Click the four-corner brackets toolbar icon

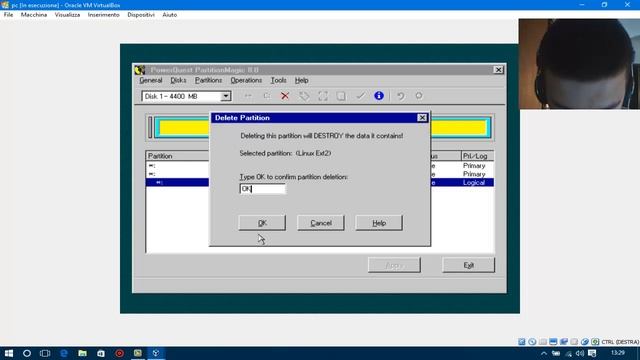[323, 96]
